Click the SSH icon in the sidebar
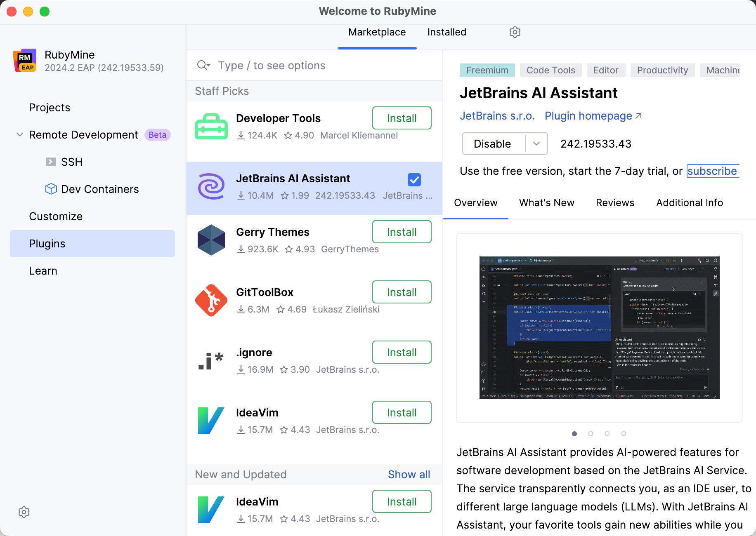The width and height of the screenshot is (756, 536). click(51, 162)
